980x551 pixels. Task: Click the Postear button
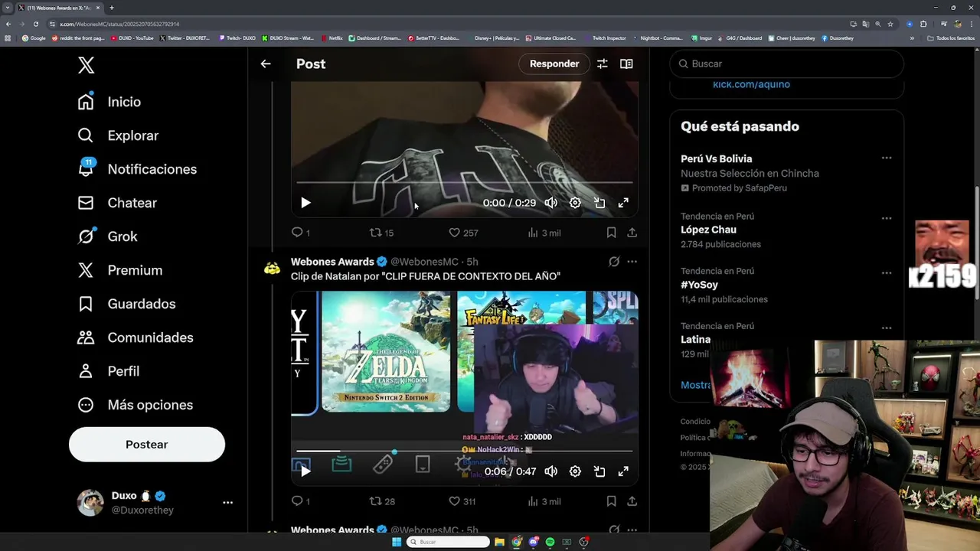point(147,445)
